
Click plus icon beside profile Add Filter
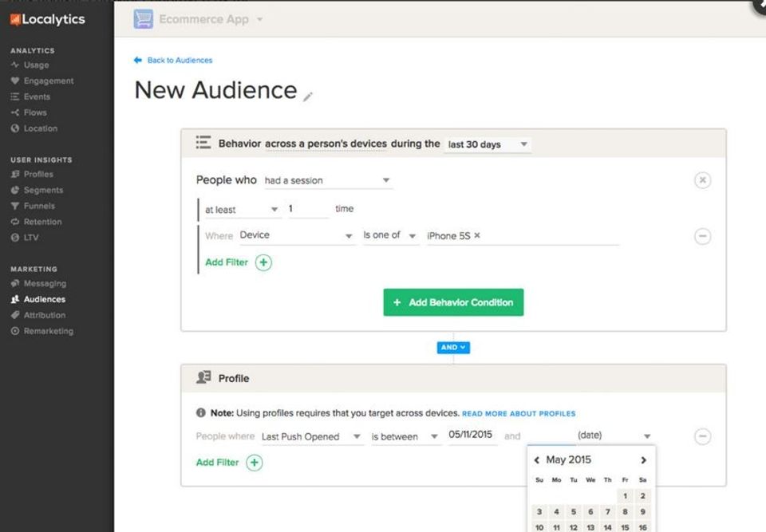point(254,463)
